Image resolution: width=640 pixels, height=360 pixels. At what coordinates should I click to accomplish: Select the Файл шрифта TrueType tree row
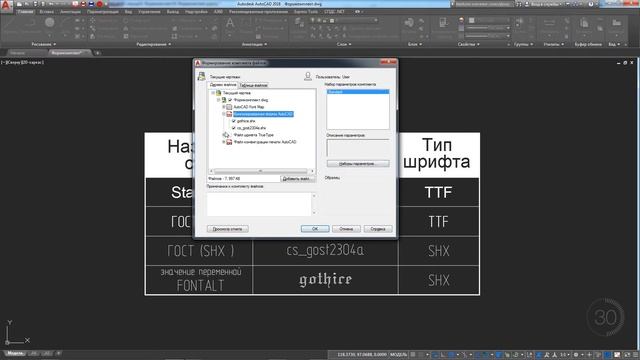pos(253,135)
